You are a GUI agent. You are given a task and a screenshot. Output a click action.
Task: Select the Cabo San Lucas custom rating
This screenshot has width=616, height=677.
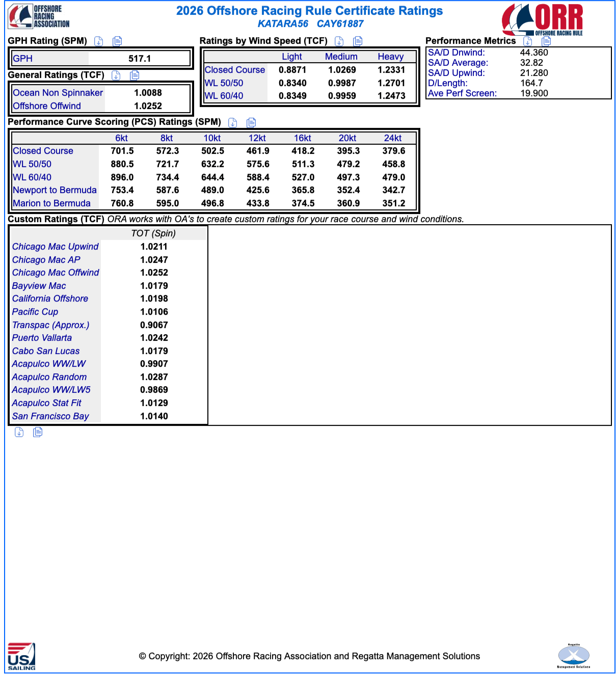46,351
